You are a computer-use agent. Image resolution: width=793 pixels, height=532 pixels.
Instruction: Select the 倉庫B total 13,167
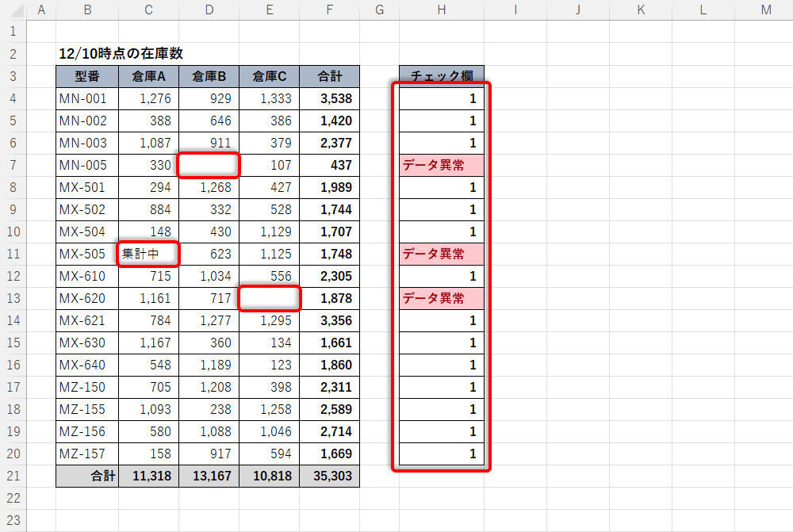[x=209, y=476]
